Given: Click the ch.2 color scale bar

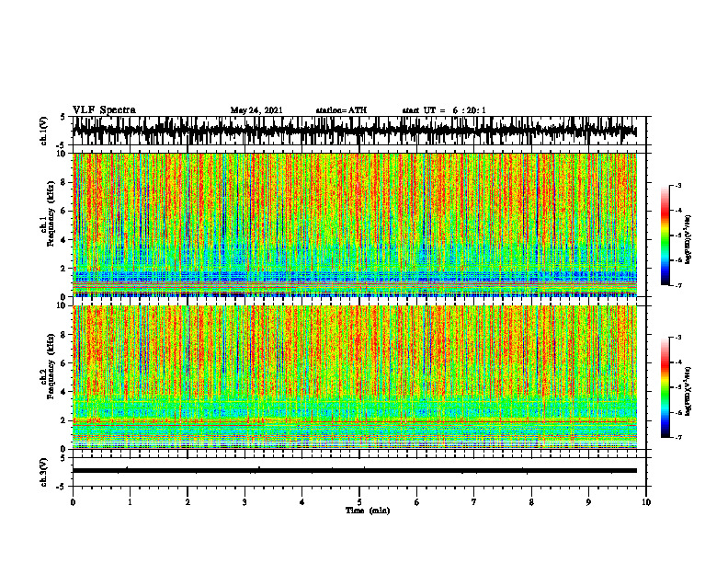Looking at the screenshot, I should 665,387.
